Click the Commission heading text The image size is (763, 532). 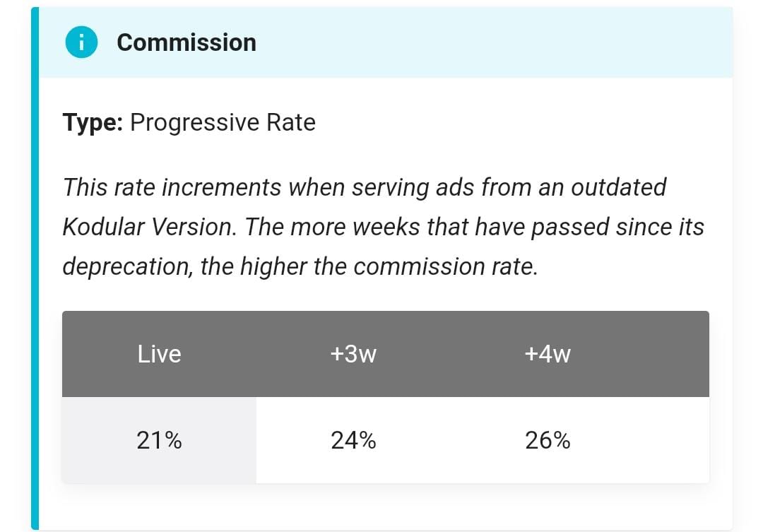point(187,42)
